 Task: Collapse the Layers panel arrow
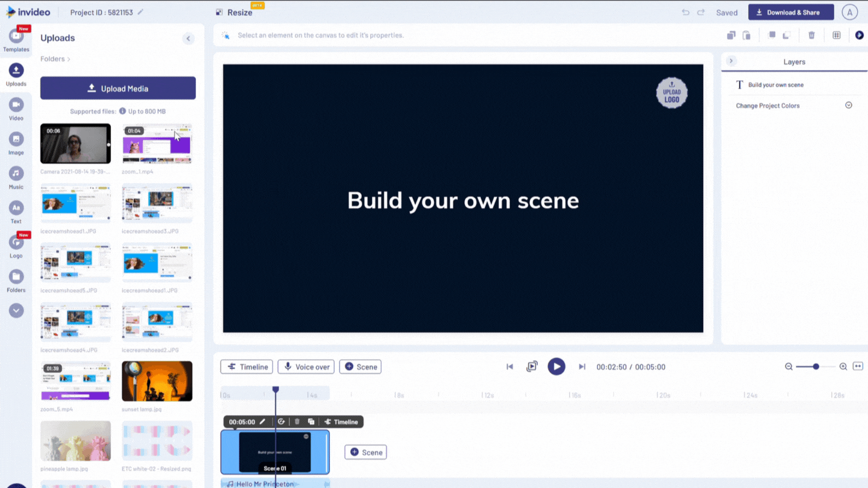pos(731,61)
